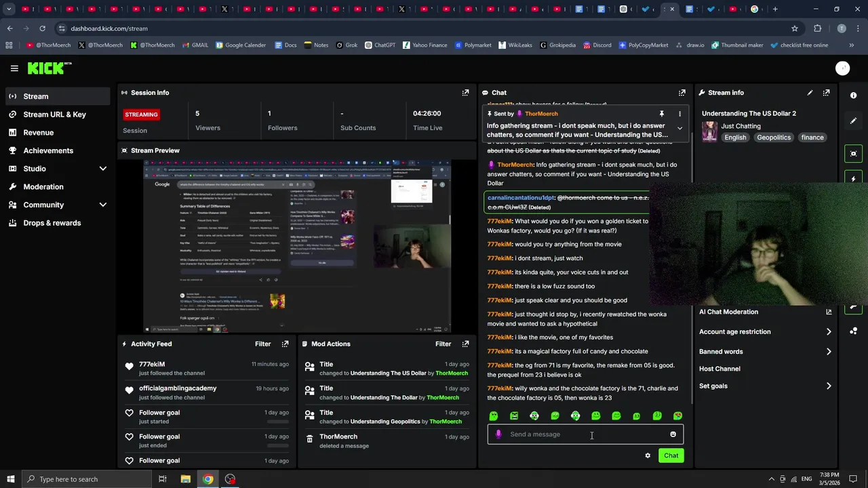Open the ChatGPT bookmark
Viewport: 868px width, 488px height.
tap(380, 45)
